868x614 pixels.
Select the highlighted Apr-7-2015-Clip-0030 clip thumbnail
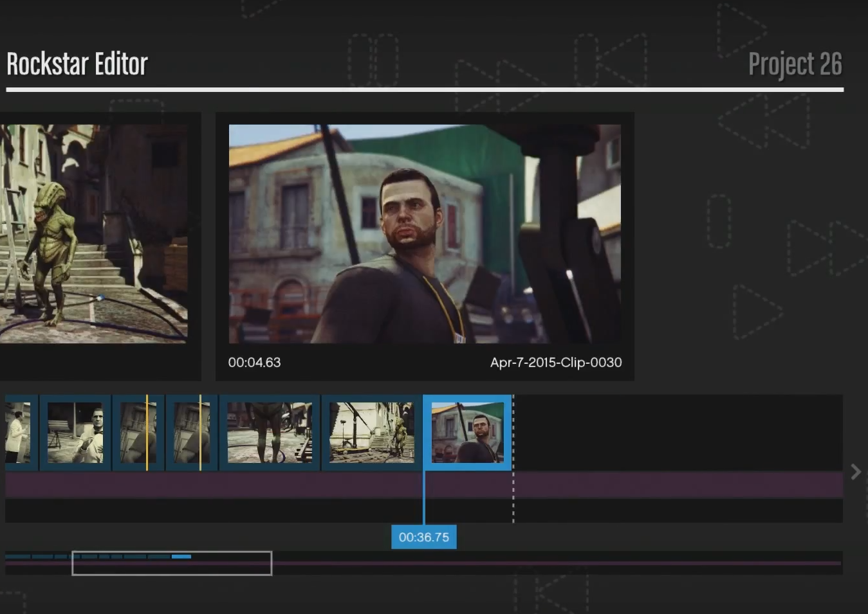tap(468, 432)
